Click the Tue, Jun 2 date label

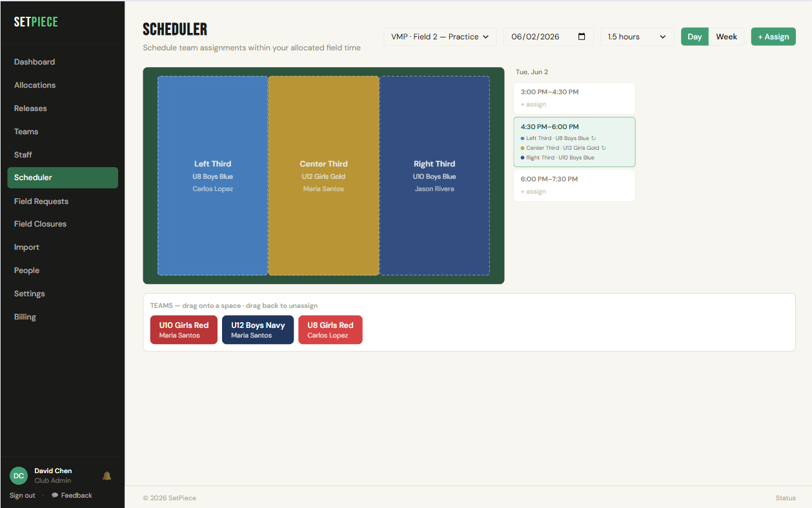(532, 72)
